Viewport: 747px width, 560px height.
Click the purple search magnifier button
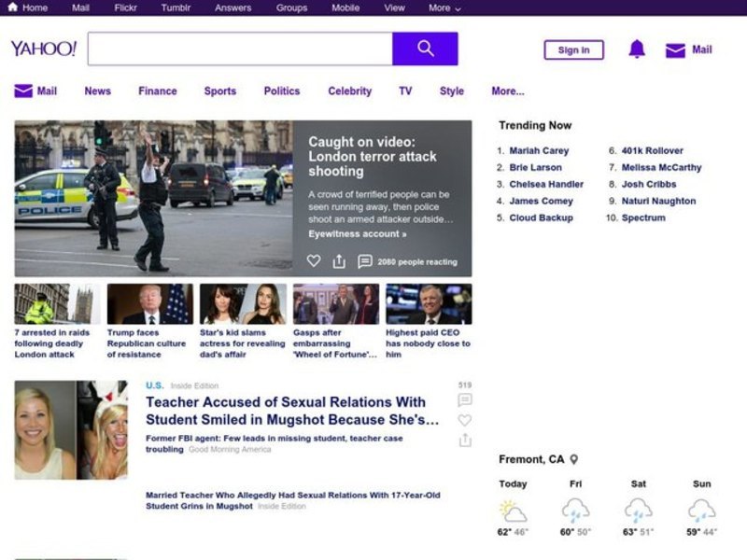coord(425,49)
